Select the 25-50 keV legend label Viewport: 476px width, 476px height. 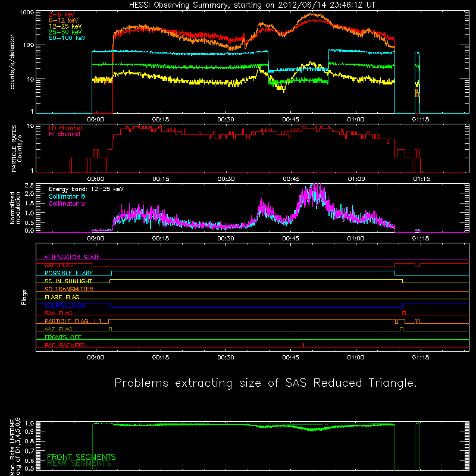(65, 32)
